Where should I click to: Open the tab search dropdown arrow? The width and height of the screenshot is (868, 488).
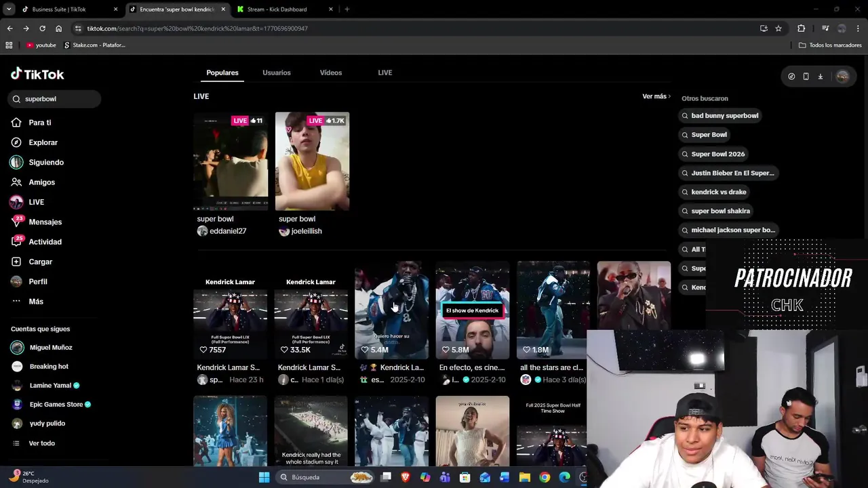[x=9, y=9]
